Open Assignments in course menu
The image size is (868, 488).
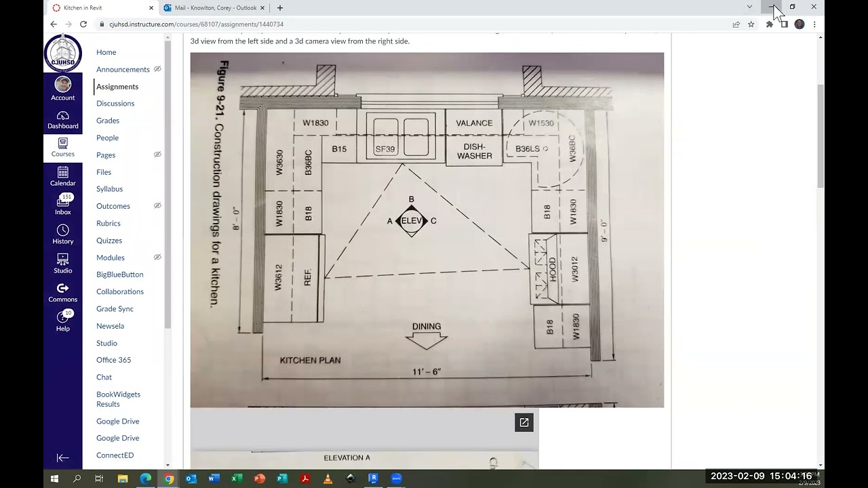pos(117,87)
